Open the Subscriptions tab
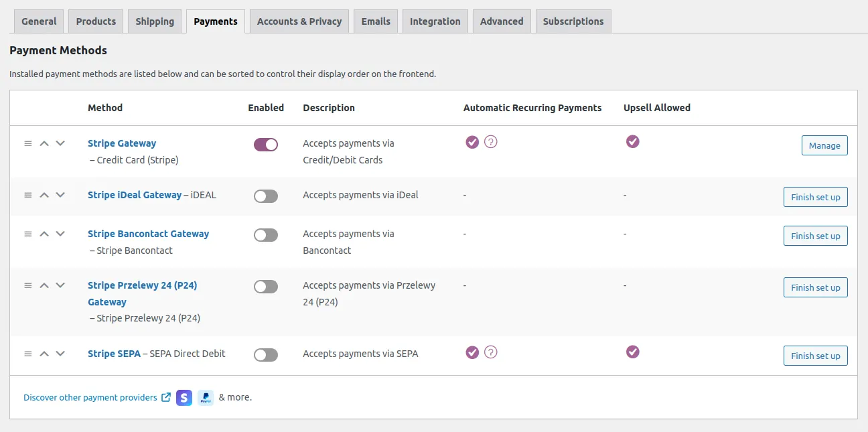868x432 pixels. (x=573, y=21)
